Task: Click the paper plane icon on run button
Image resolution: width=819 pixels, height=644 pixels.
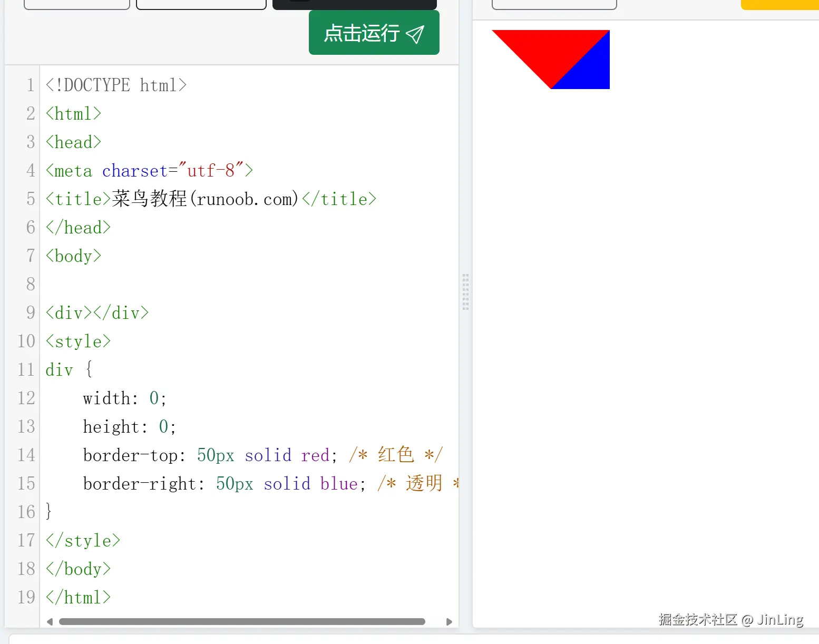Action: [x=415, y=34]
